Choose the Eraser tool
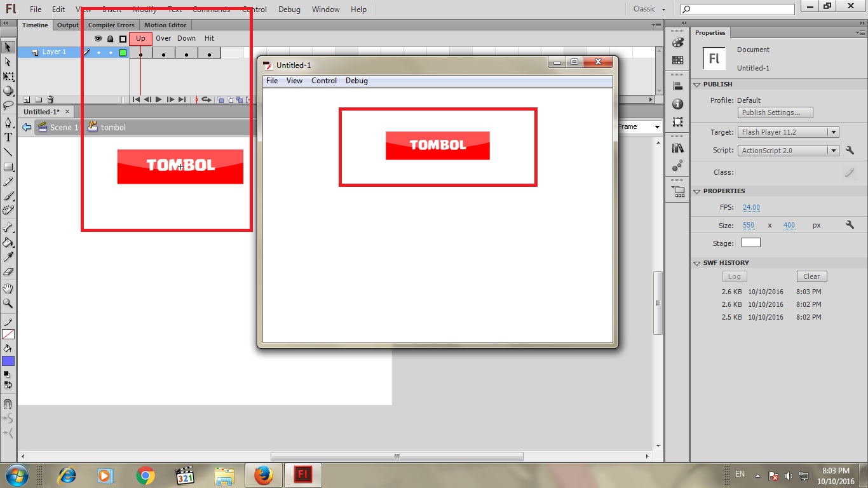This screenshot has height=488, width=868. point(8,271)
